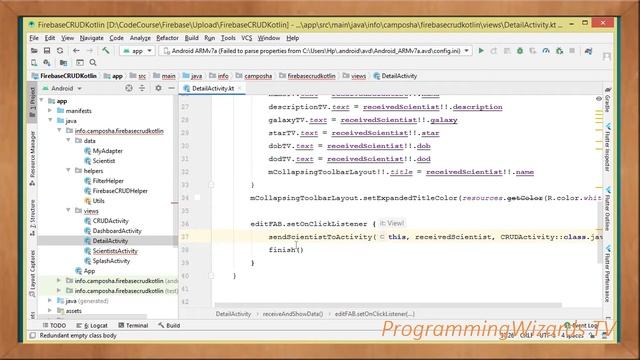The image size is (640, 360).
Task: Open the Tools menu
Action: (x=228, y=38)
